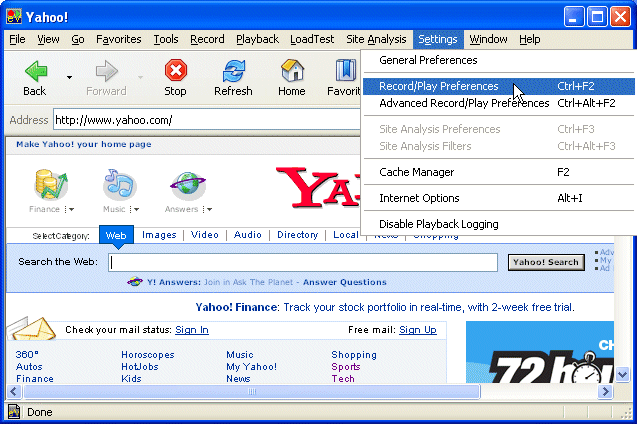This screenshot has height=424, width=637.
Task: Open the Autos link
Action: [29, 367]
